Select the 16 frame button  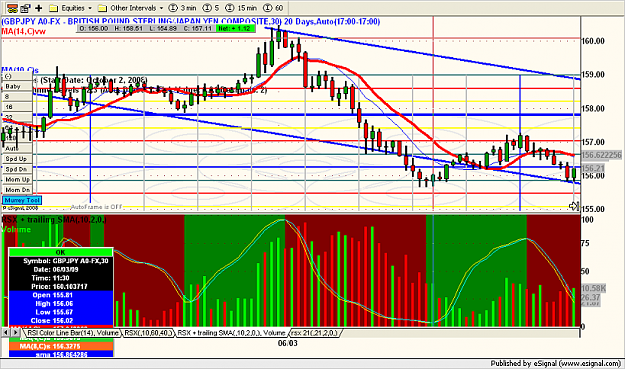point(17,107)
